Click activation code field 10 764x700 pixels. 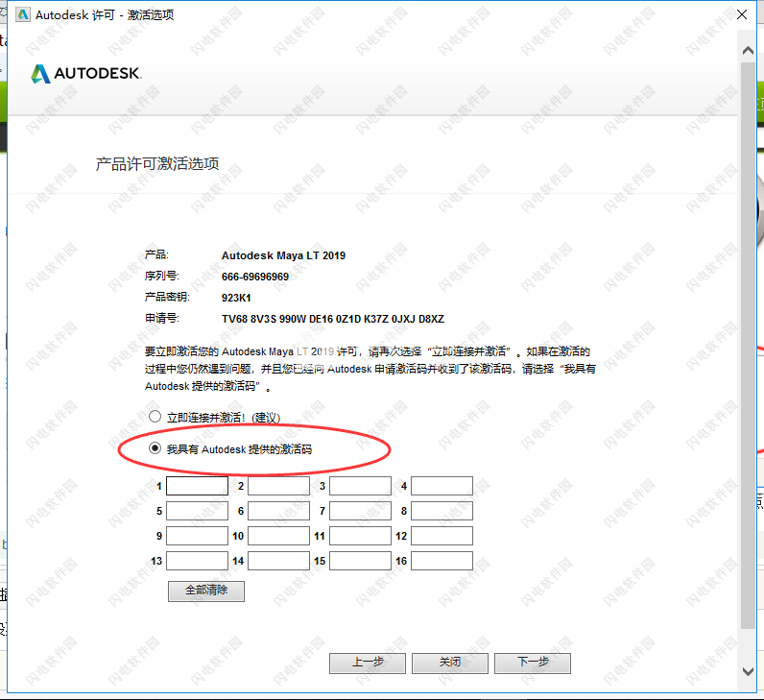click(x=278, y=536)
